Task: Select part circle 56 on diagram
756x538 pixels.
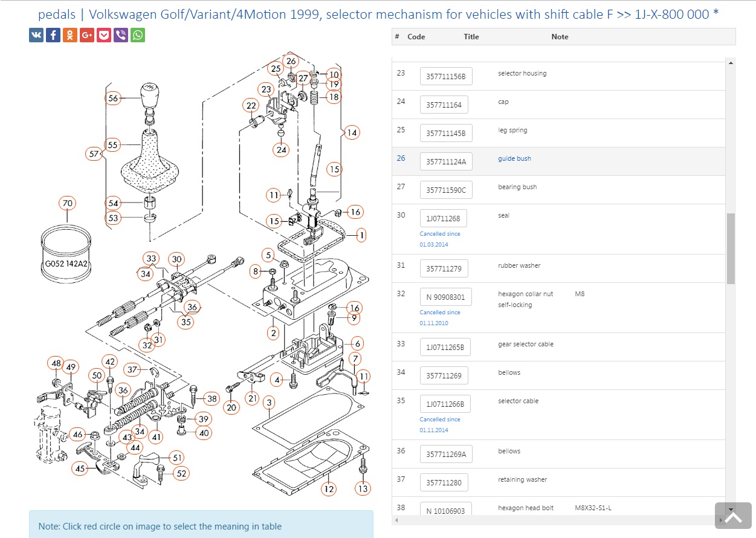Action: tap(113, 98)
